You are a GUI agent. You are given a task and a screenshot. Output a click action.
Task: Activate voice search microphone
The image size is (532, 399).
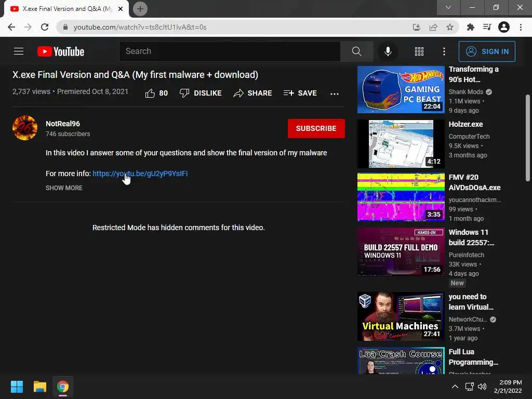(388, 51)
